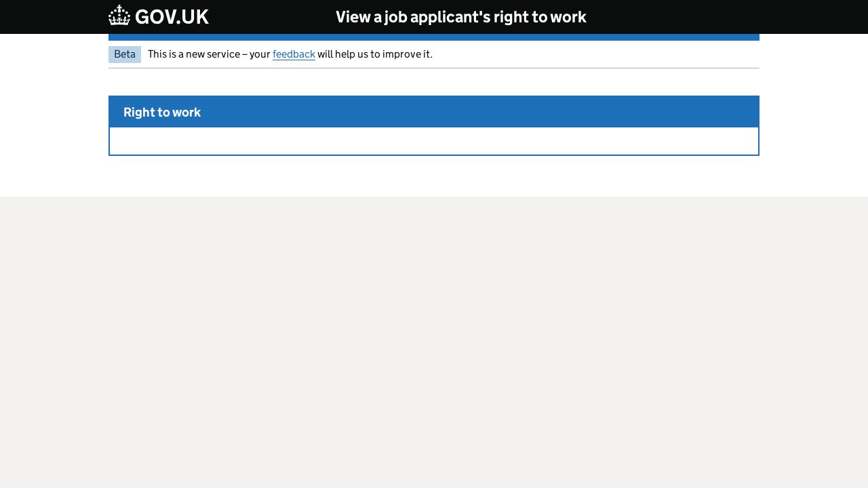Click the 'will help us to improve it' text
868x488 pixels.
click(x=375, y=54)
